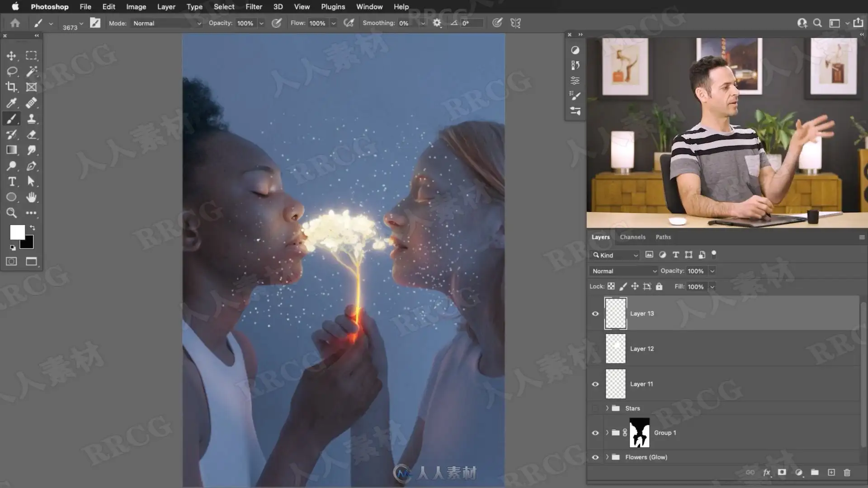Select the Eraser tool
Screen dimensions: 868x488
(31, 134)
